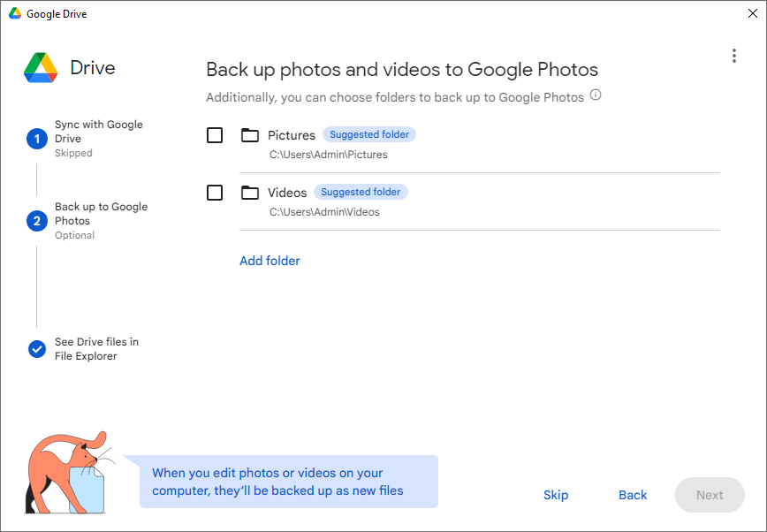Click the checkmark step icon
This screenshot has height=532, width=767.
37,349
